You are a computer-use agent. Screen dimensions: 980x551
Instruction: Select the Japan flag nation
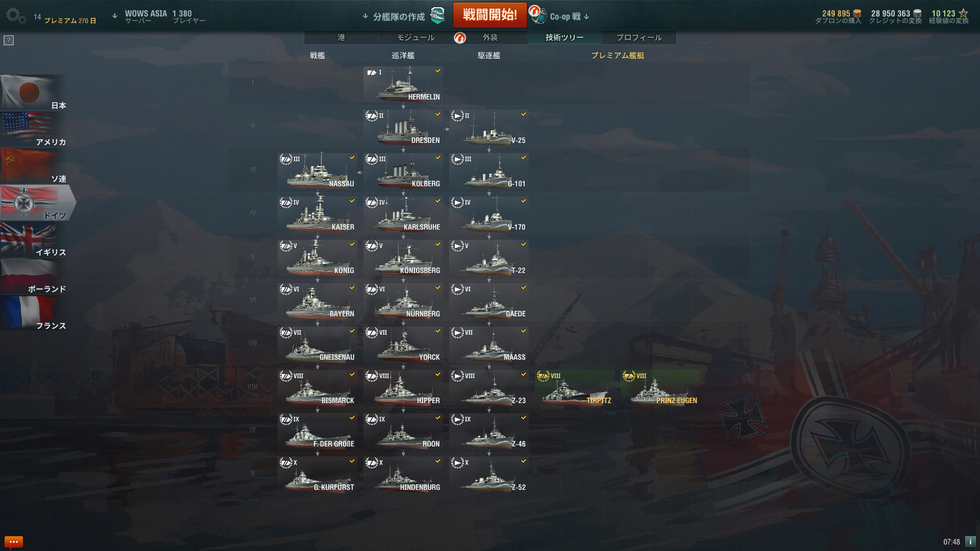[x=34, y=93]
